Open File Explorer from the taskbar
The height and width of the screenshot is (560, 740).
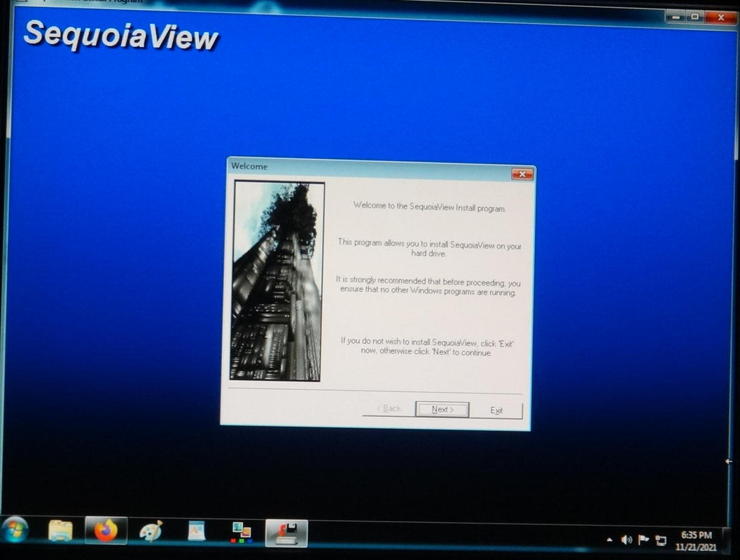pyautogui.click(x=60, y=531)
